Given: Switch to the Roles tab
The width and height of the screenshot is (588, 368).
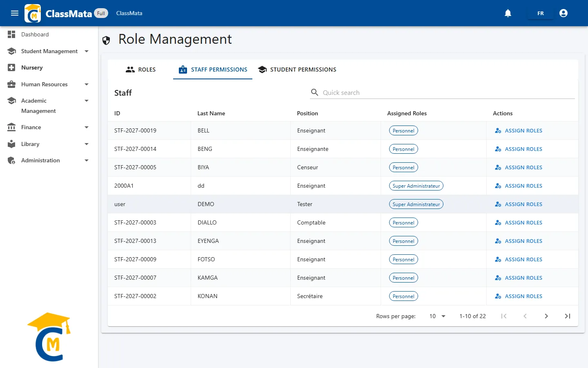Looking at the screenshot, I should click(140, 70).
